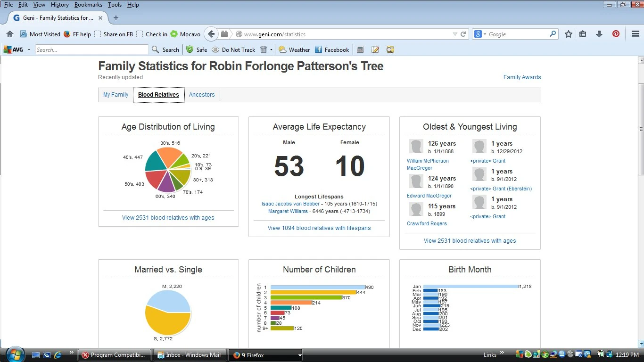This screenshot has height=362, width=644.
Task: Open the AVG notepad icon
Action: click(375, 49)
